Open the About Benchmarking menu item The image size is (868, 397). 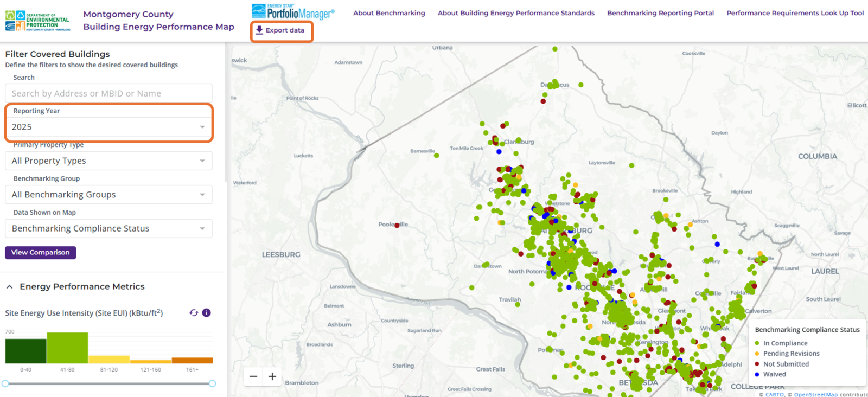(389, 13)
